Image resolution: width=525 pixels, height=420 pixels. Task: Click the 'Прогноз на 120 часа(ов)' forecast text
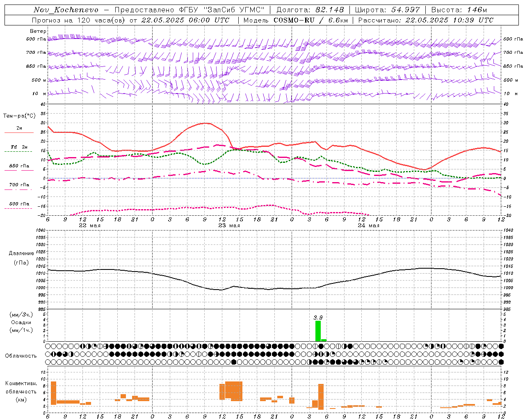(x=79, y=20)
